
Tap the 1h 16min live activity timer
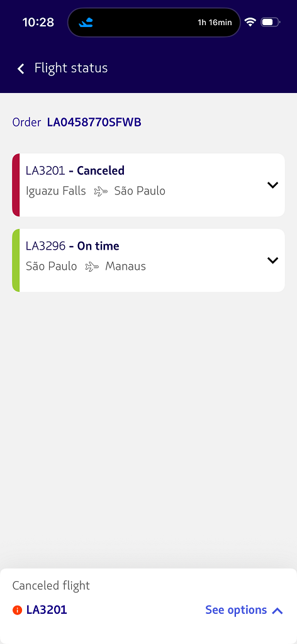pyautogui.click(x=215, y=23)
